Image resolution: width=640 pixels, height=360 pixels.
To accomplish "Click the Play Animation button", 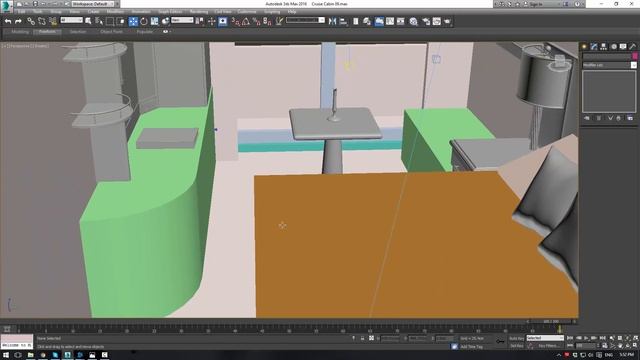I will click(x=586, y=338).
